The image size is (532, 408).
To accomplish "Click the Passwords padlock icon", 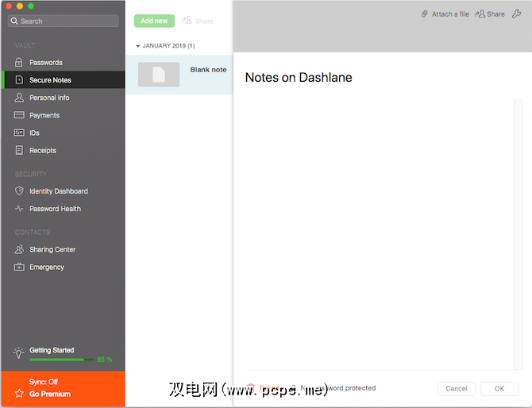I will coord(19,62).
